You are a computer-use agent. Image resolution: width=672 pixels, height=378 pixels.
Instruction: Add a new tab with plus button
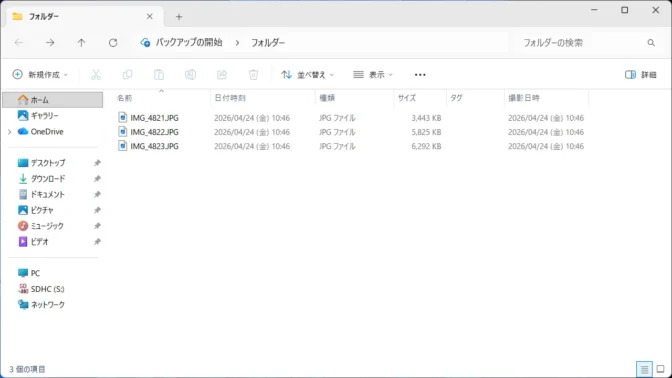click(179, 17)
